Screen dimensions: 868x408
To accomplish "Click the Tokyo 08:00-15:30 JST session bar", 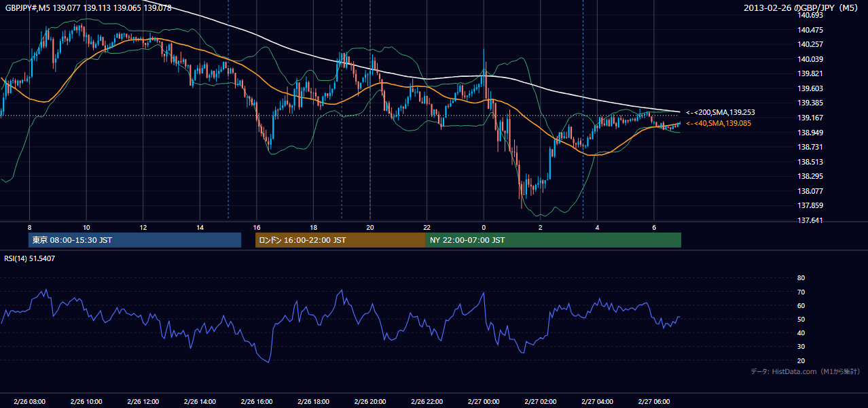I will pos(134,240).
